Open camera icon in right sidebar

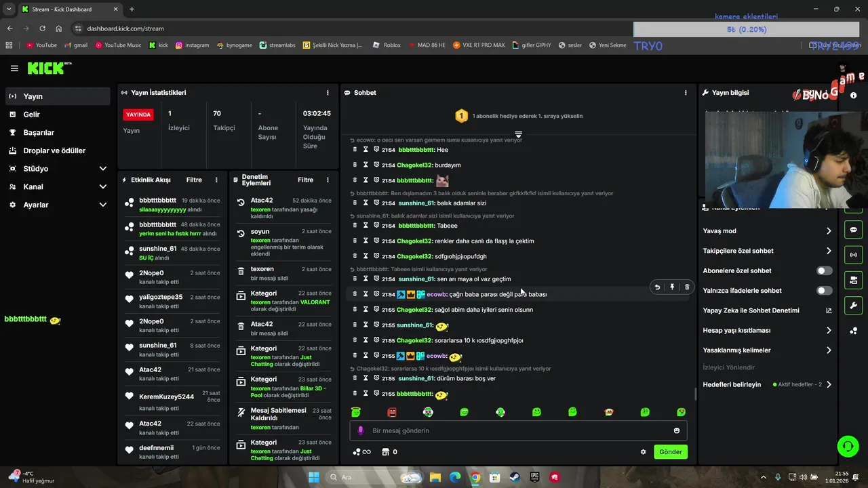tap(853, 280)
